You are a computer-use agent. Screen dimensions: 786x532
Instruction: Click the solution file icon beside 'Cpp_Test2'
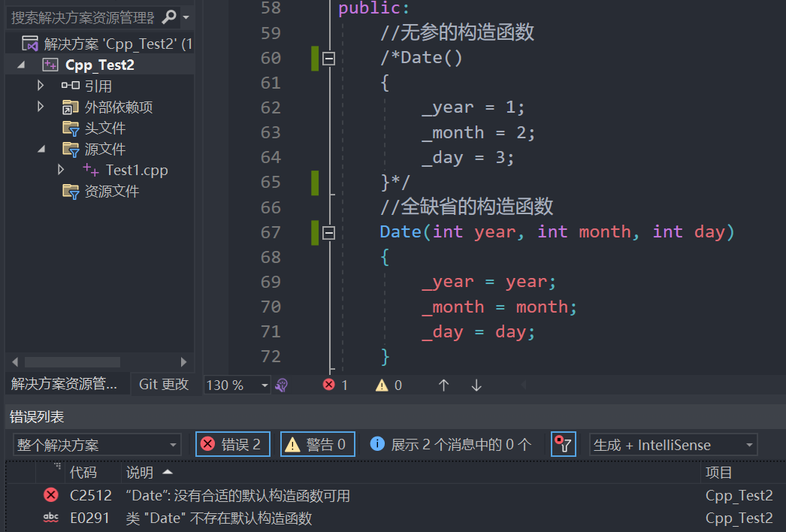30,44
